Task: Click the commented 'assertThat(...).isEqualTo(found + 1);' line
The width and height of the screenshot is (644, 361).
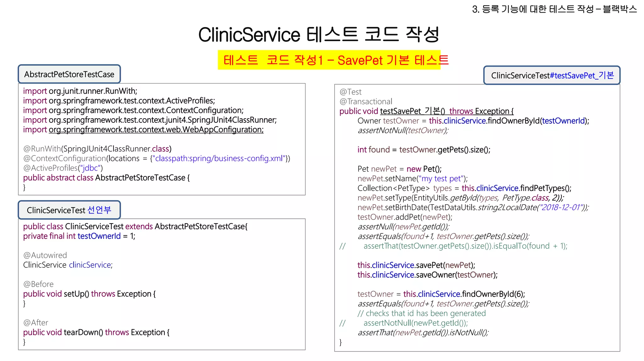Action: (453, 246)
